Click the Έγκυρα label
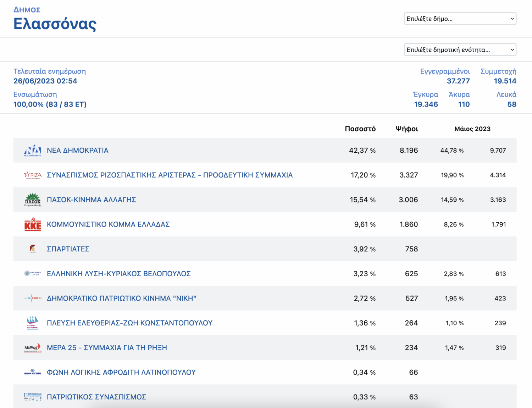The image size is (532, 408). [426, 94]
